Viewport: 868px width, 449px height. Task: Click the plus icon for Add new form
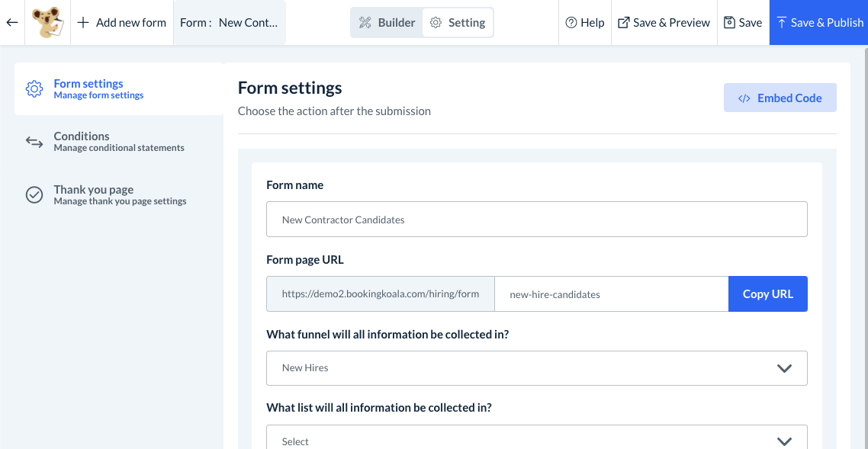(x=83, y=23)
